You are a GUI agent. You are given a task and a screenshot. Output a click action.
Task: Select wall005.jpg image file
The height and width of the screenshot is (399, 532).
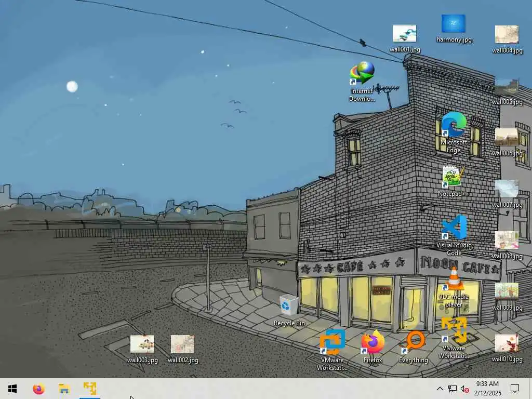[x=507, y=91]
